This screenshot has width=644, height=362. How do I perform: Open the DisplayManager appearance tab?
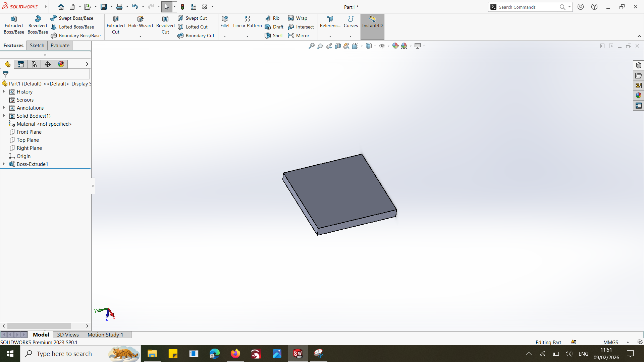click(61, 64)
